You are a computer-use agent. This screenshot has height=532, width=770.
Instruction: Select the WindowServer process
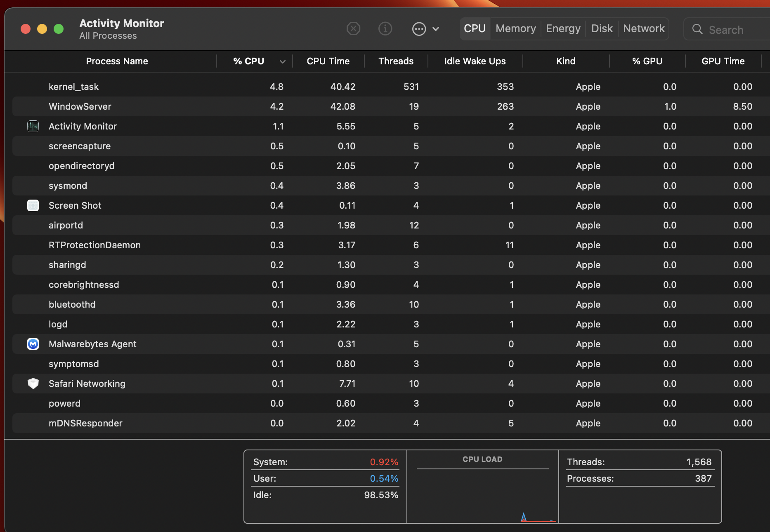(391, 106)
